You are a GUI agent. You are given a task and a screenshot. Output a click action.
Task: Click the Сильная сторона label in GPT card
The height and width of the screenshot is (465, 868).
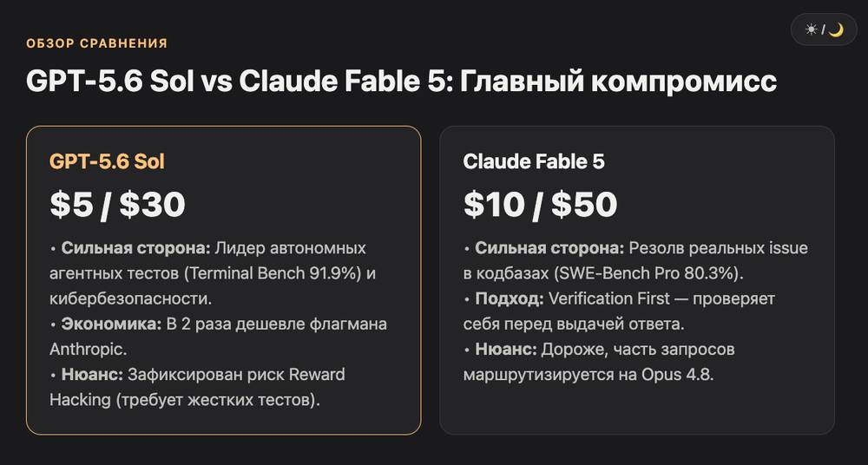coord(135,248)
